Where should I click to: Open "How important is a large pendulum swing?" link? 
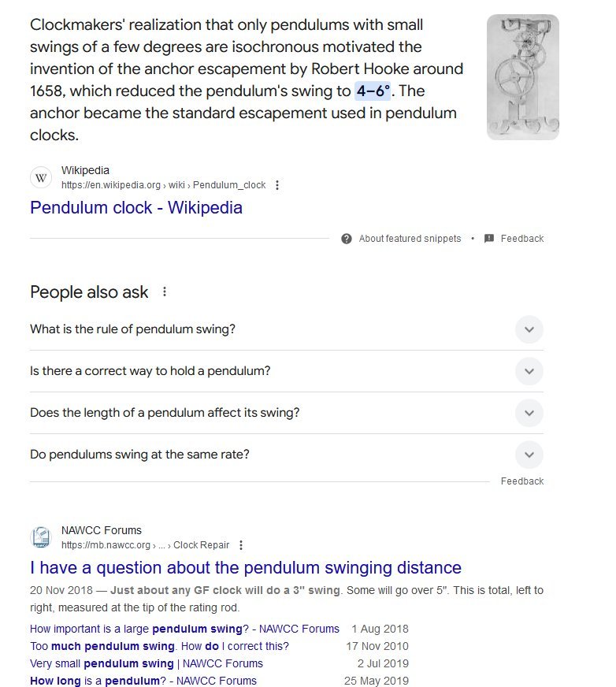[x=184, y=629]
